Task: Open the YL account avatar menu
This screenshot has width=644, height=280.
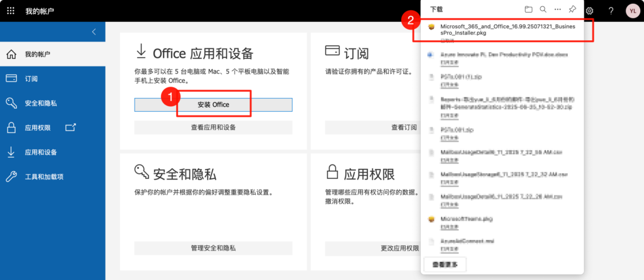Action: click(x=631, y=11)
